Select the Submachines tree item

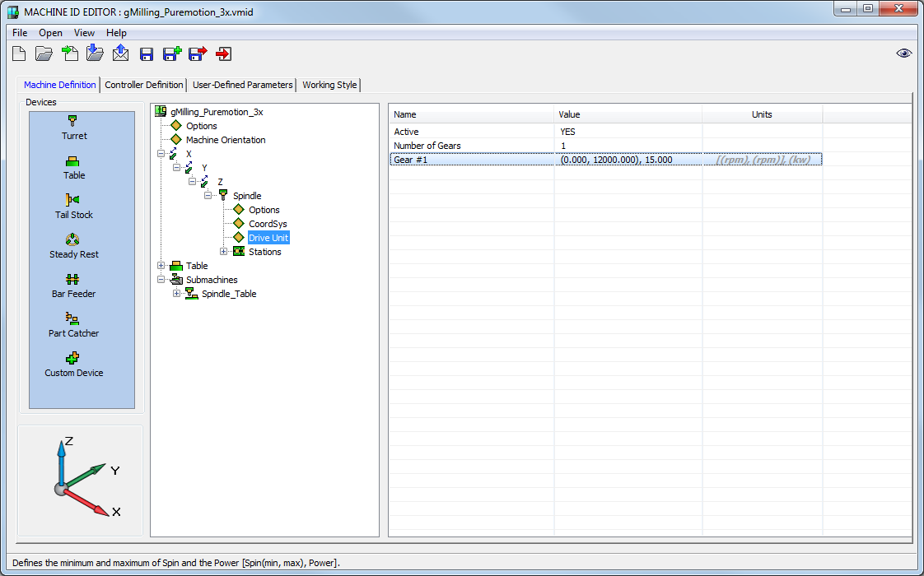pyautogui.click(x=212, y=280)
